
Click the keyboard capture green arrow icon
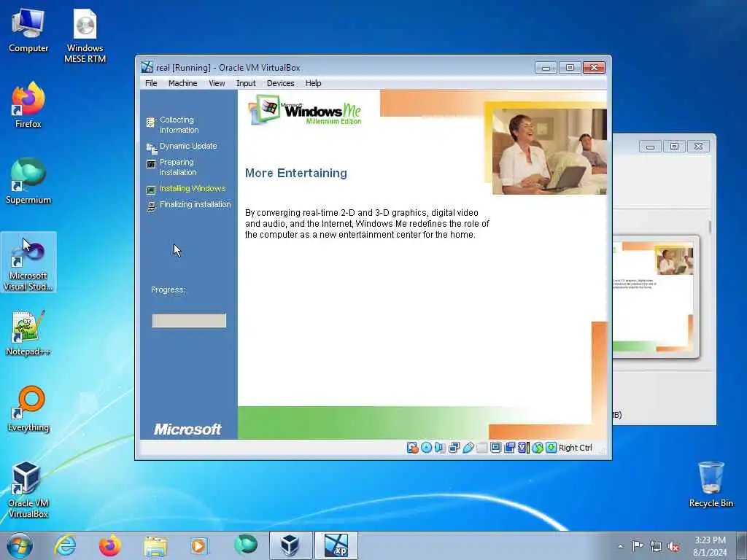tap(551, 448)
